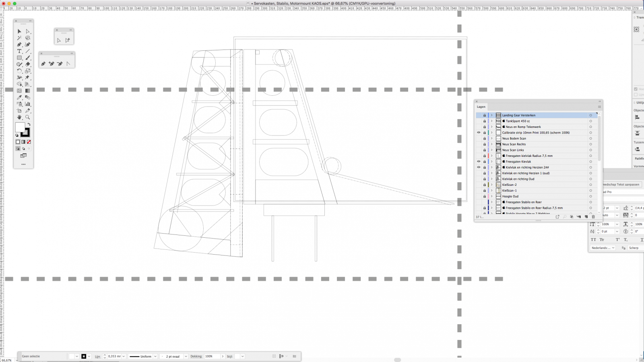Select the Paintbrush tool

28,58
